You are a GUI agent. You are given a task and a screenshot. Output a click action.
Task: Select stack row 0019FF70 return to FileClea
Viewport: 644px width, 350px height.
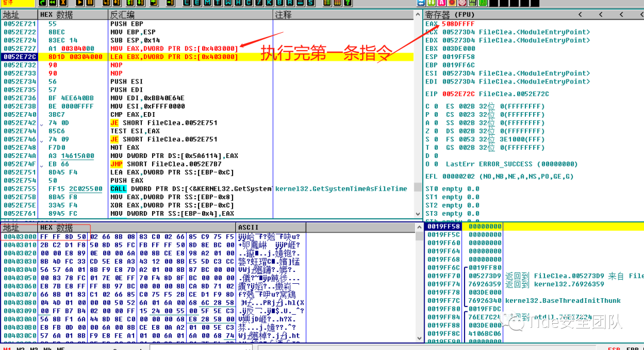[534, 276]
